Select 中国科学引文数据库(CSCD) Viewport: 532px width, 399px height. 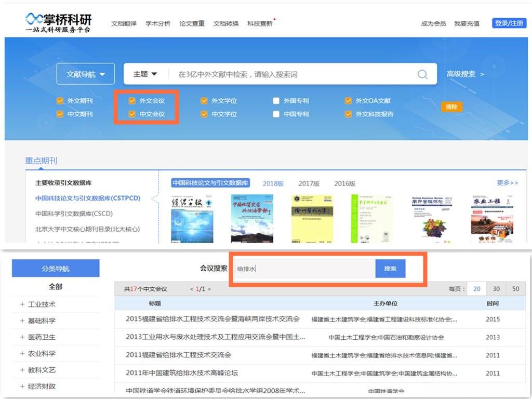[x=74, y=214]
